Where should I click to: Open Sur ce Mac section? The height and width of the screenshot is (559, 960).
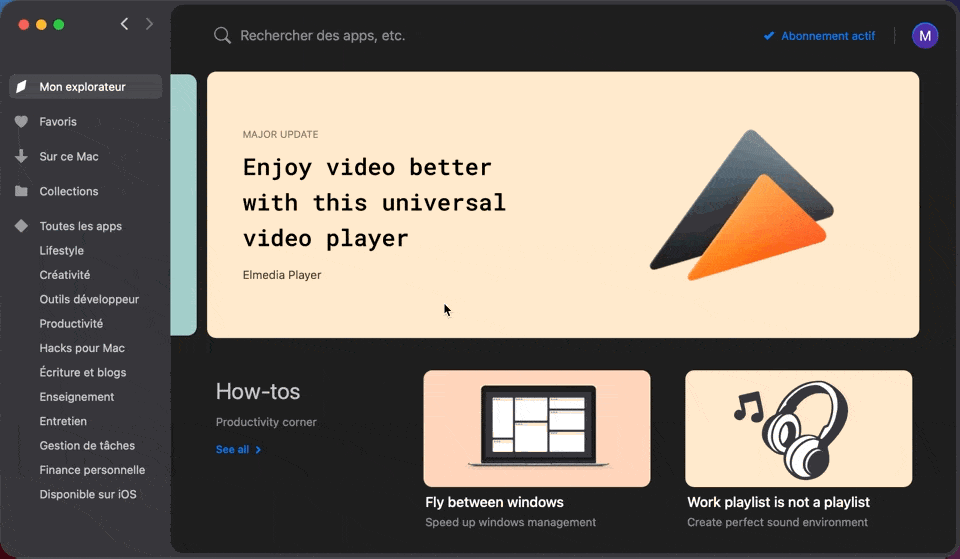point(69,156)
